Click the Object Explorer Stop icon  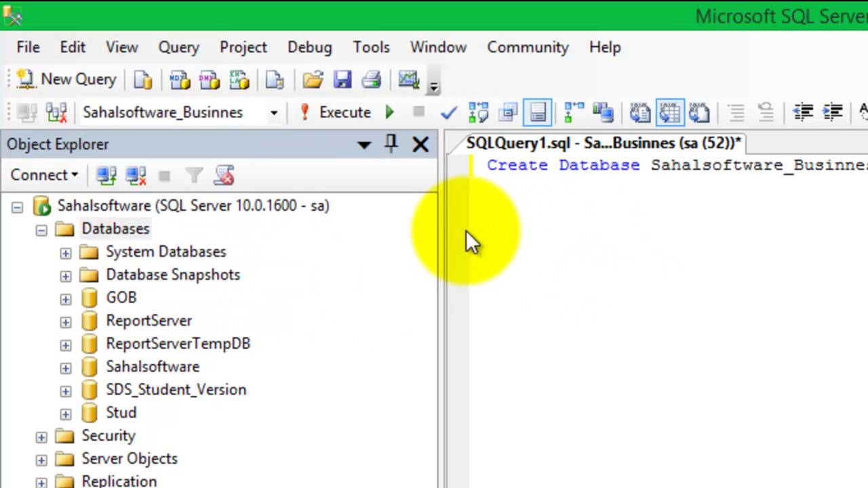(x=164, y=176)
